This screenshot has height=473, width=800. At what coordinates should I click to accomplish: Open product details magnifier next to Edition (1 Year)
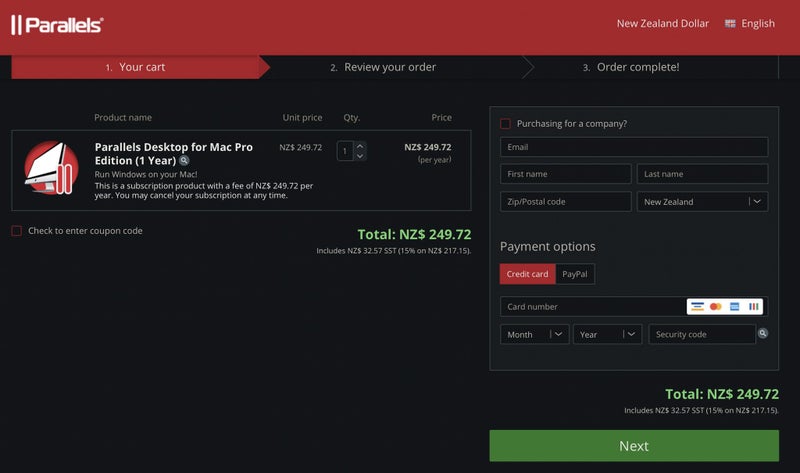coord(184,161)
